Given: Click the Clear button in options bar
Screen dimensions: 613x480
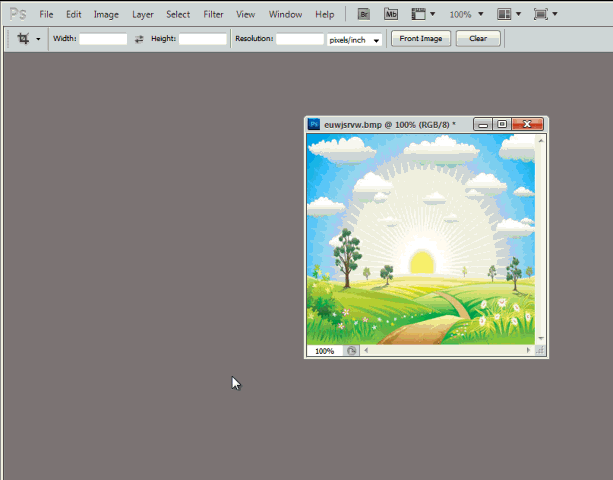Looking at the screenshot, I should coord(478,39).
